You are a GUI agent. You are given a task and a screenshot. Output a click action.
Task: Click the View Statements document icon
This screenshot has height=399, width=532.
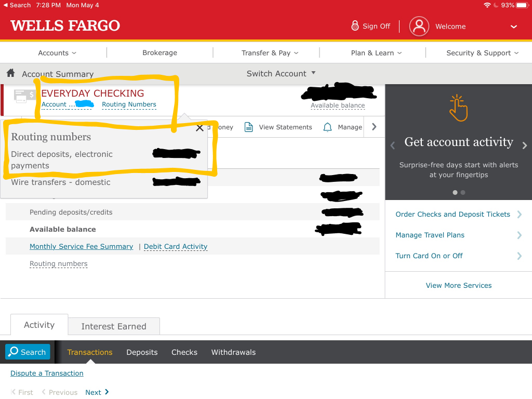[249, 127]
